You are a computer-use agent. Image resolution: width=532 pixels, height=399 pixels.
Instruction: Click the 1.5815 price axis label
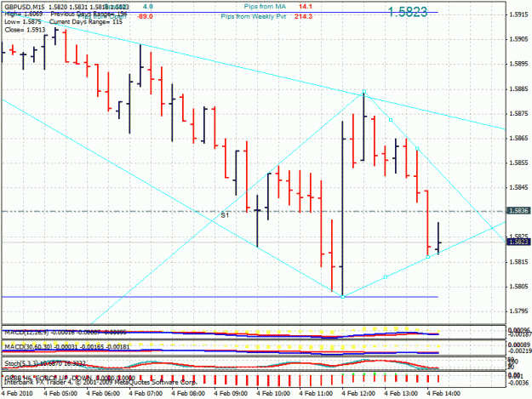pyautogui.click(x=519, y=262)
